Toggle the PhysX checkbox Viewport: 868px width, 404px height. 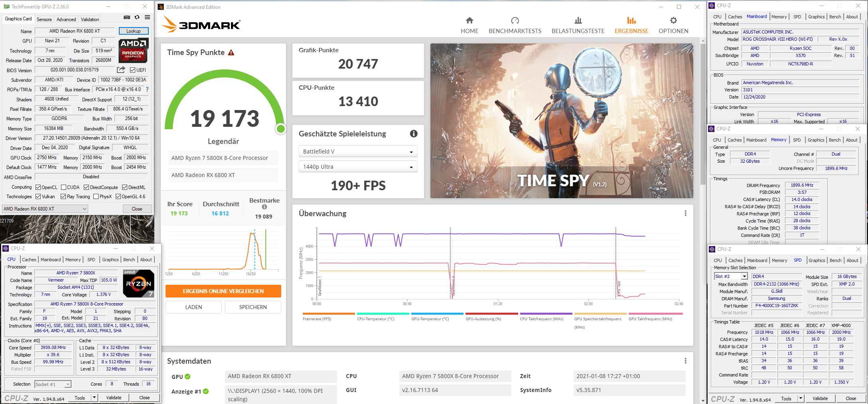[x=96, y=197]
